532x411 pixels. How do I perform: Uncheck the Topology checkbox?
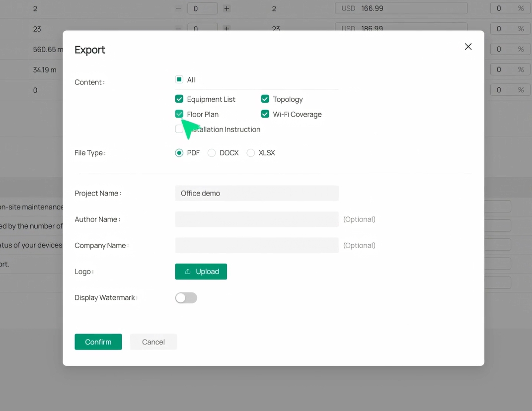[x=265, y=99]
